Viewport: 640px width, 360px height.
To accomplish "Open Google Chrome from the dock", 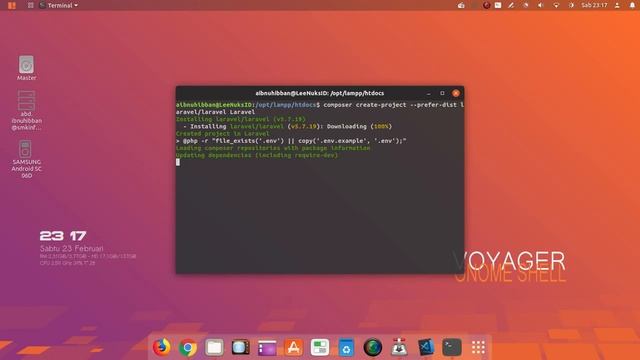I will [x=188, y=347].
